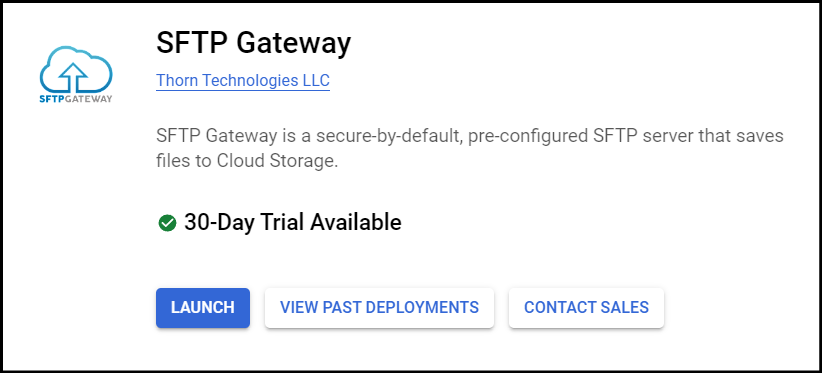
Task: Click the 30-Day Trial Available label
Action: [x=293, y=223]
